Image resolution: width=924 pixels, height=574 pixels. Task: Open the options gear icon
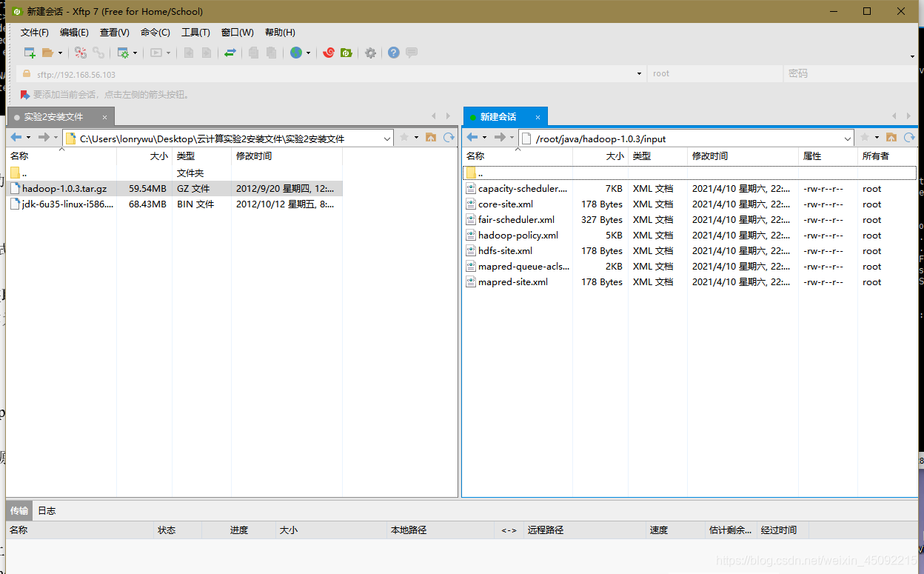tap(370, 53)
